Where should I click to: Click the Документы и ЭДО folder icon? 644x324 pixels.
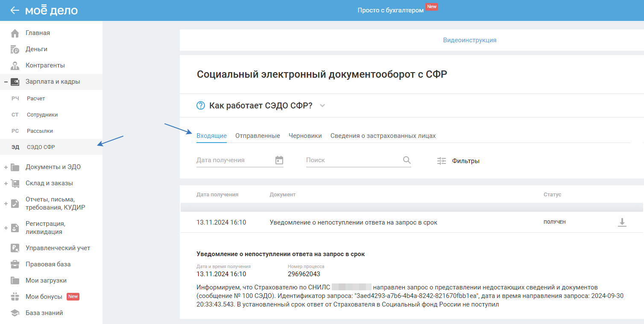coord(15,167)
